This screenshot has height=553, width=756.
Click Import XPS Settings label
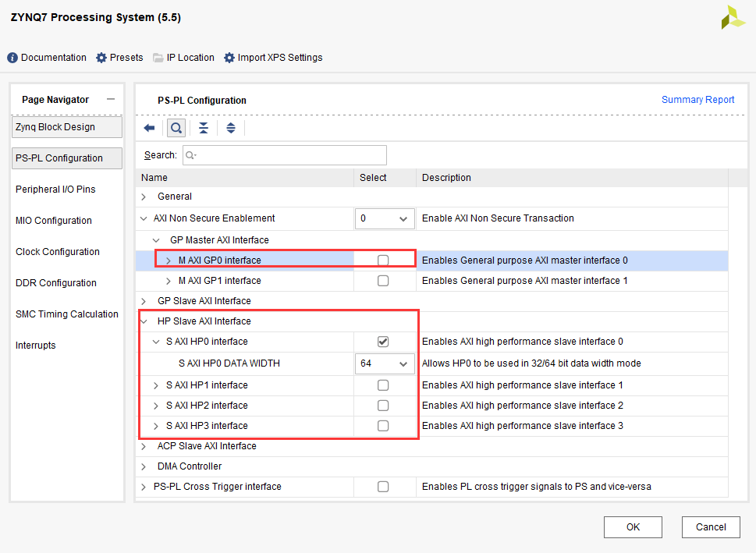[x=280, y=58]
